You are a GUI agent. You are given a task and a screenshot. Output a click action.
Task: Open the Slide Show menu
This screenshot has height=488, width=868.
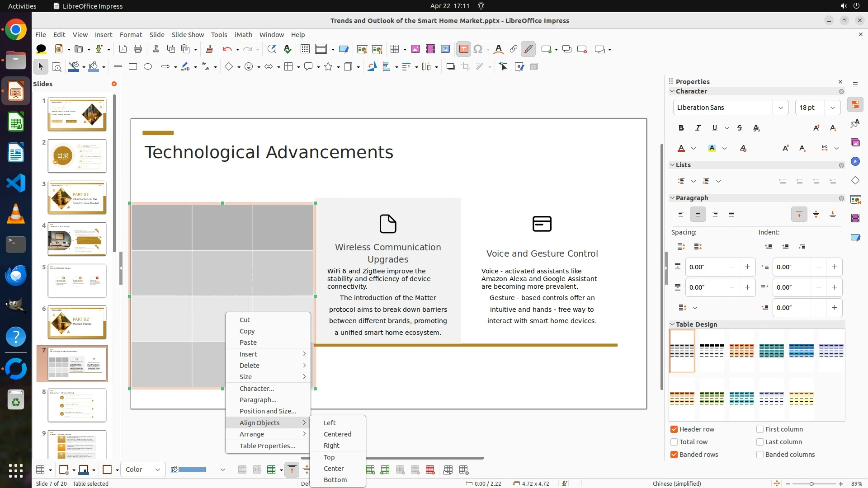click(188, 35)
